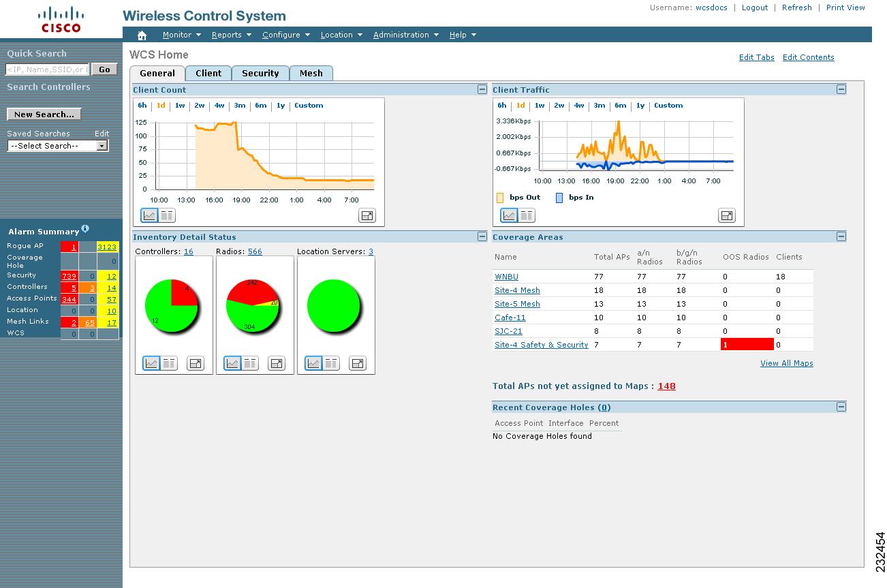Screen dimensions: 887x588
Task: Click 148 unassigned APs link
Action: 667,386
